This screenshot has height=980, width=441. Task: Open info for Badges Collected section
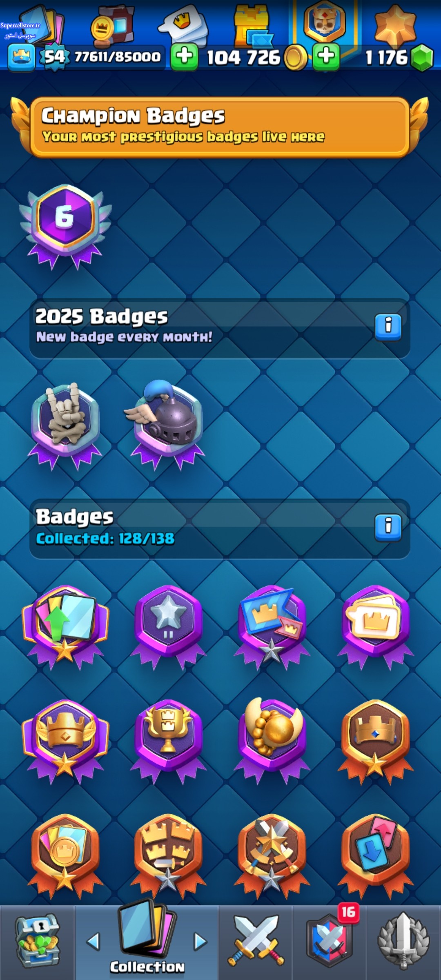[388, 527]
